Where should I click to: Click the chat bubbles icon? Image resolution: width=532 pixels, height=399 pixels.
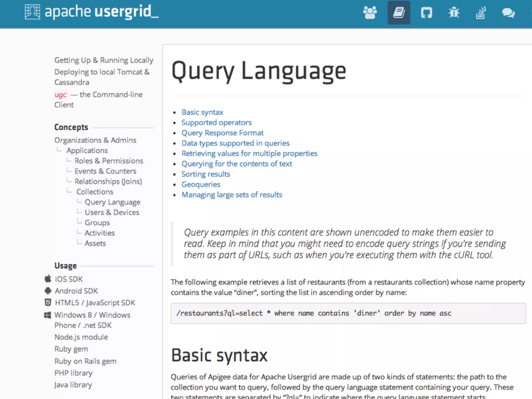508,12
